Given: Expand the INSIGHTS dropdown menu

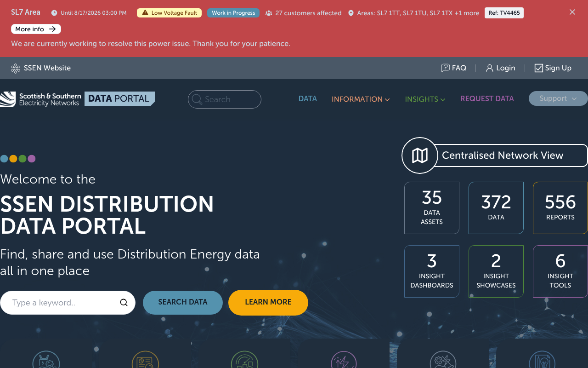Looking at the screenshot, I should (x=425, y=99).
